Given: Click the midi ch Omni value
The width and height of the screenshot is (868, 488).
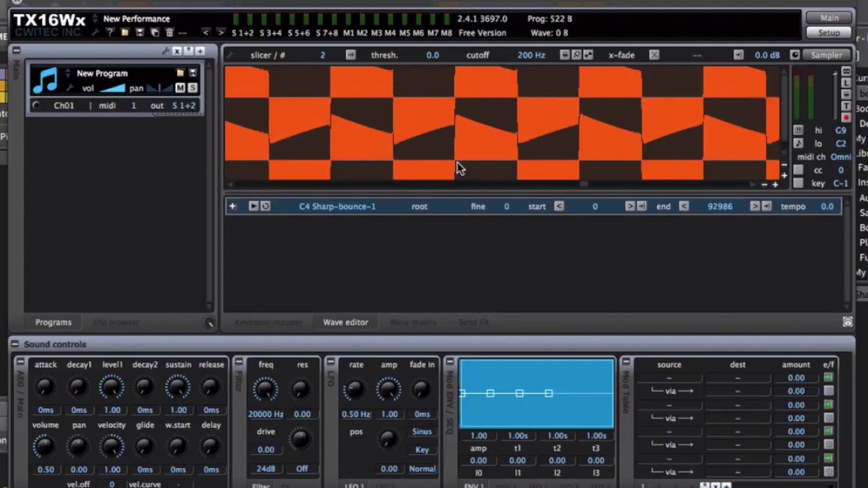Looking at the screenshot, I should 840,157.
